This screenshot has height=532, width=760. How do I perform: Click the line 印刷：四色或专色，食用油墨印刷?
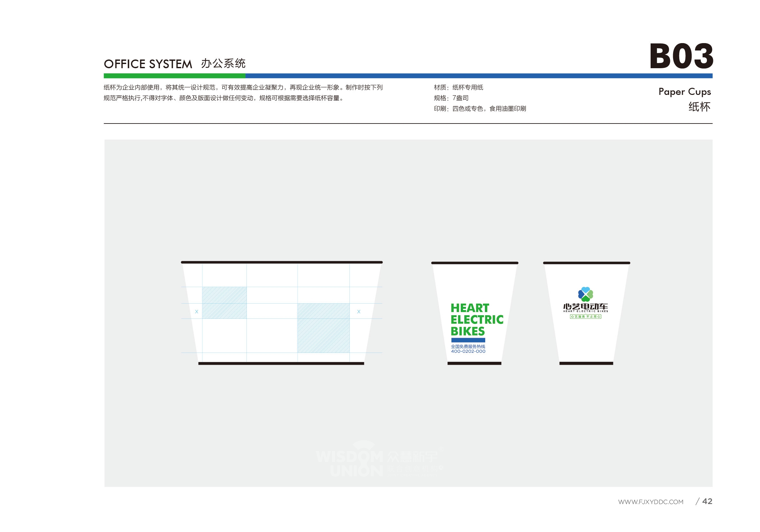click(x=480, y=108)
